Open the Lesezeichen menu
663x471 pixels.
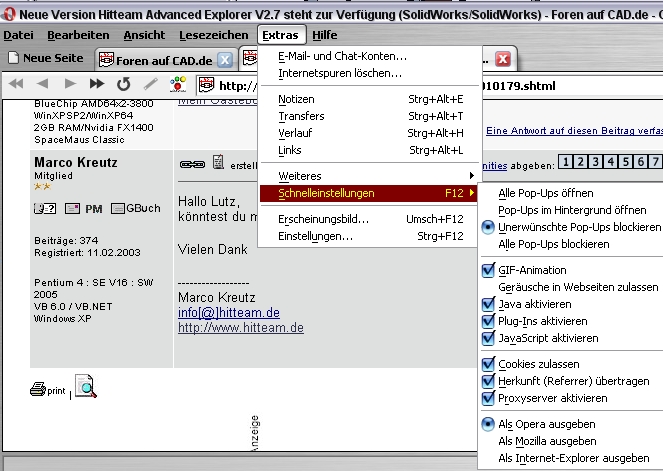[x=214, y=35]
